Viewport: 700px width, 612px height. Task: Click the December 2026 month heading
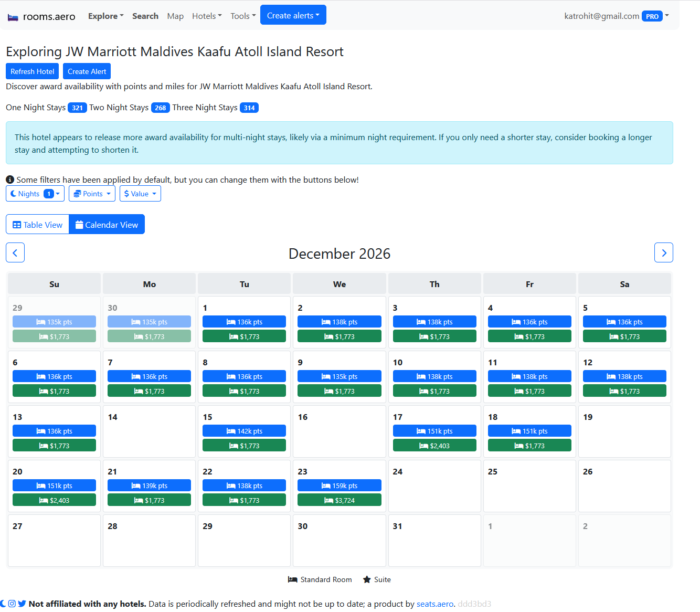(340, 254)
